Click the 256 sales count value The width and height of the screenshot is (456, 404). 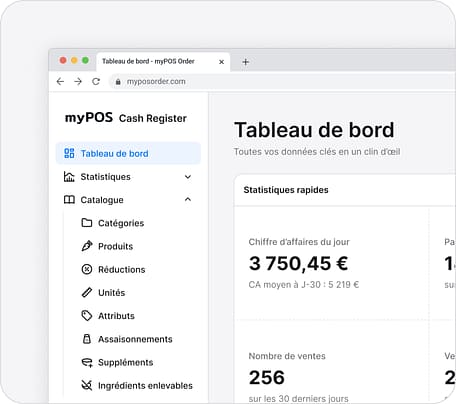tap(267, 377)
